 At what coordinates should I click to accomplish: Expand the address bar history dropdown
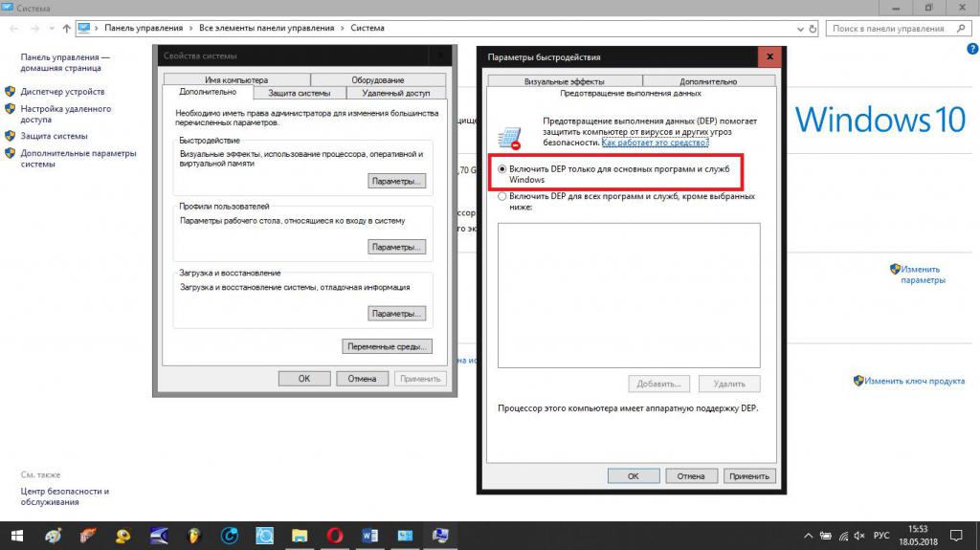pos(800,29)
